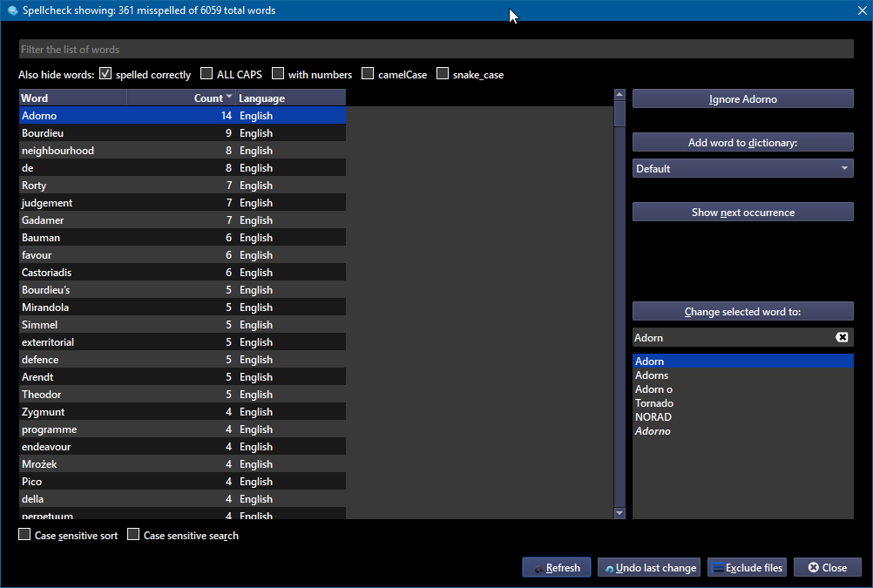Select the word Castoriadis
Viewport: 873px width, 588px height.
pos(183,273)
